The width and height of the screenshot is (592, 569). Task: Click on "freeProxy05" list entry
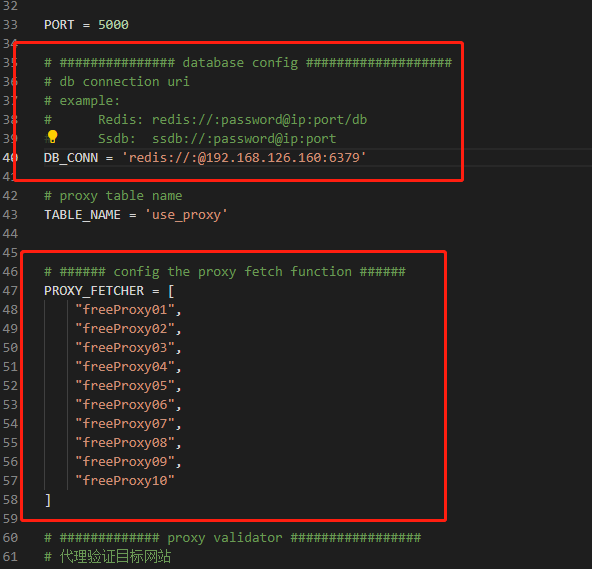pos(125,386)
